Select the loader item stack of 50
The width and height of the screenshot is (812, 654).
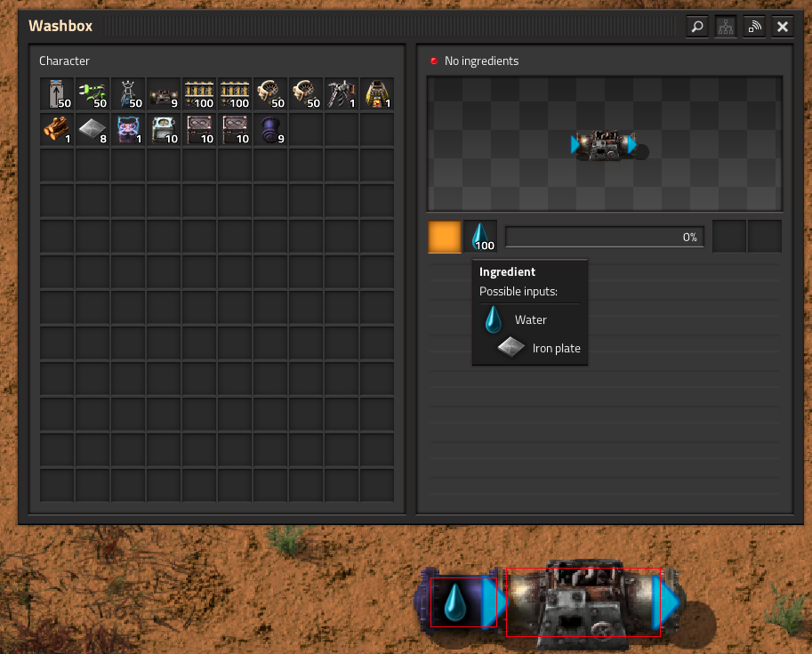coord(58,93)
